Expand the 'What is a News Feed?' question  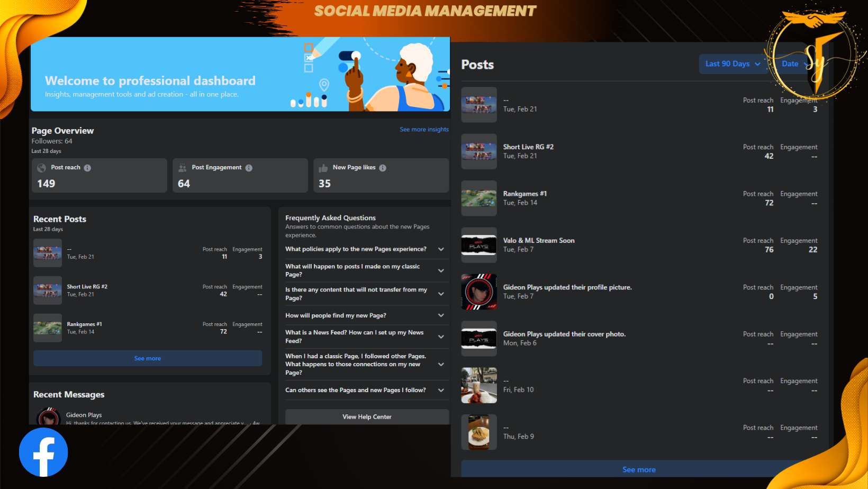441,337
